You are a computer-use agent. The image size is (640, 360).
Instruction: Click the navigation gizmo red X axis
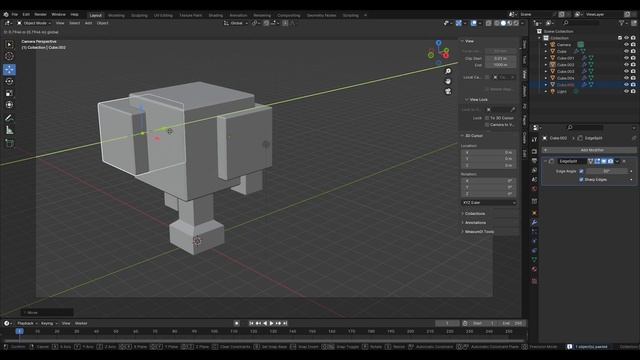[x=446, y=55]
